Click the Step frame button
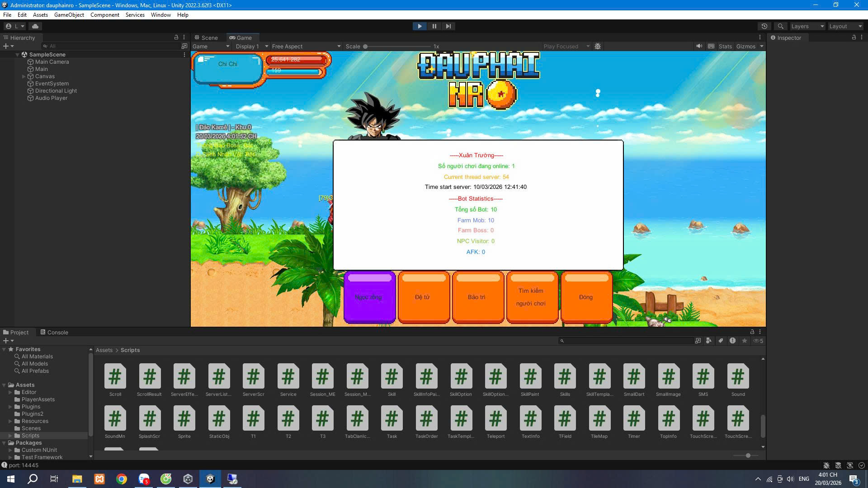 click(448, 26)
